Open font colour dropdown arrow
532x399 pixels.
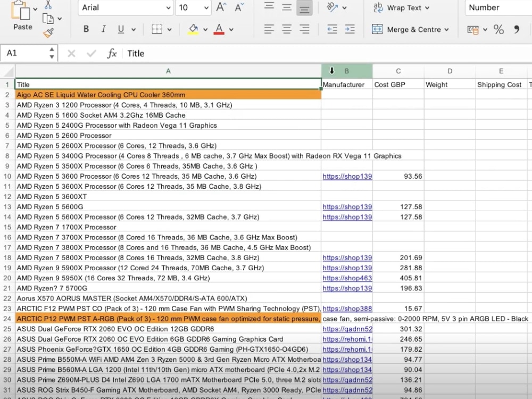pos(231,29)
